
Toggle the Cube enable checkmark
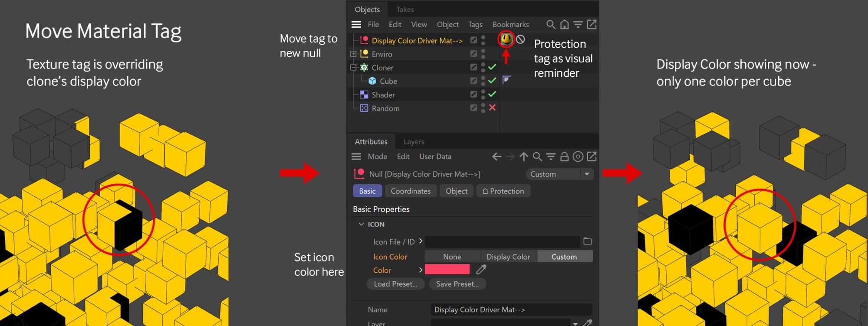click(492, 81)
